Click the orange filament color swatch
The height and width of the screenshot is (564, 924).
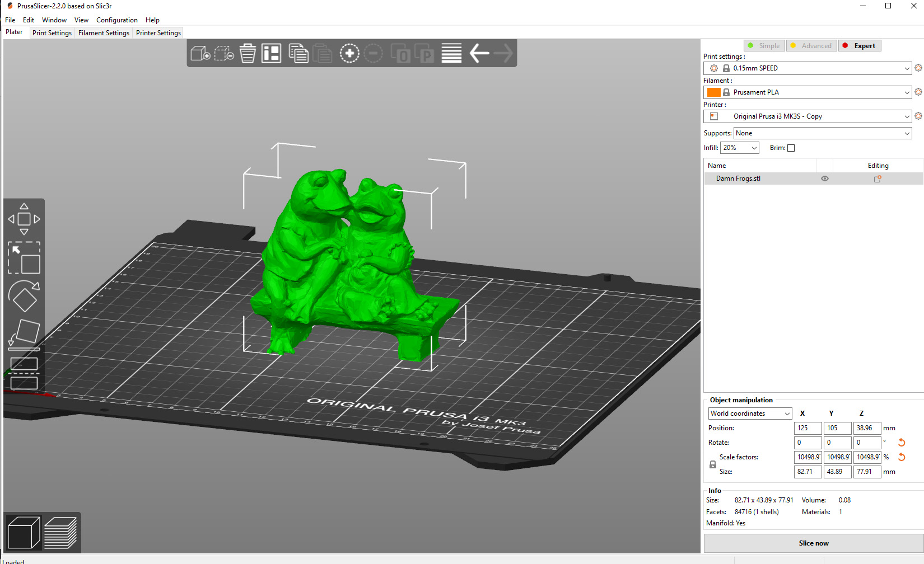coord(713,92)
